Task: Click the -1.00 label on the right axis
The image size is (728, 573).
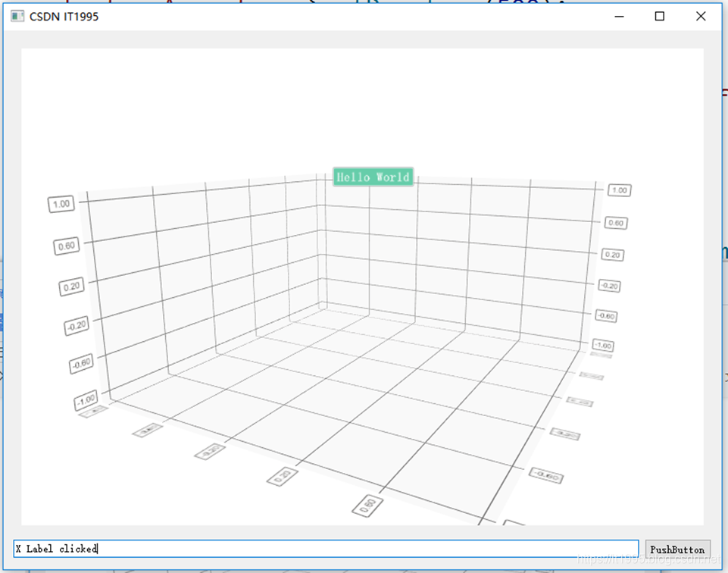Action: 602,345
